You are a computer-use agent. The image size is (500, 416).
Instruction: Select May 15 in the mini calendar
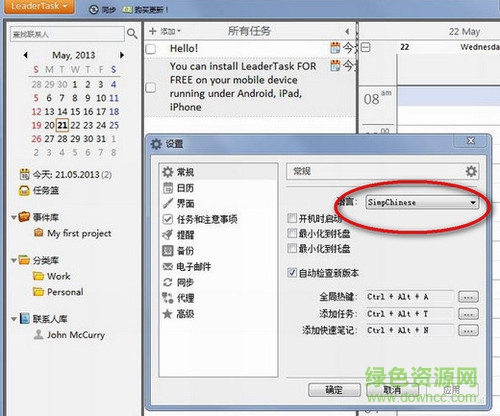click(75, 112)
